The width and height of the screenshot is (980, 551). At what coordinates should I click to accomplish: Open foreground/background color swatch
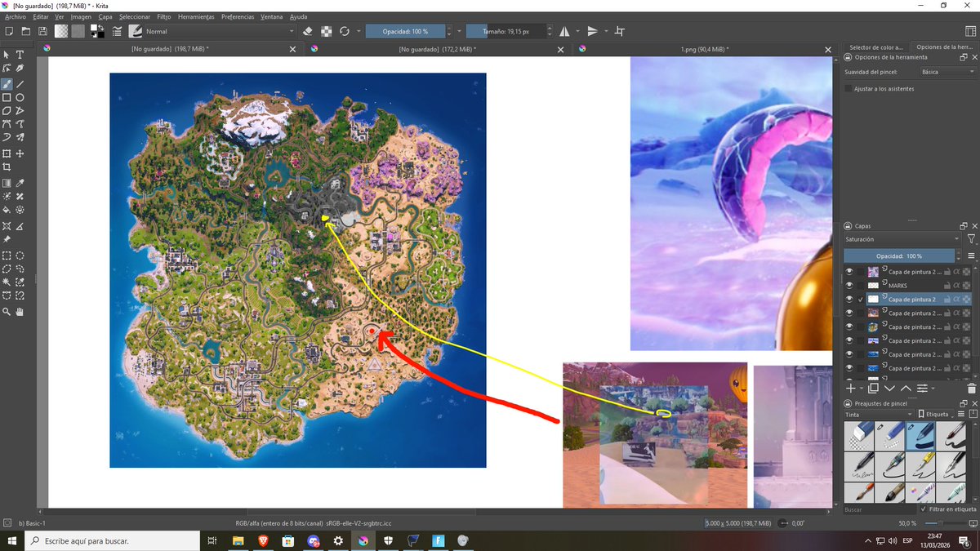click(96, 31)
